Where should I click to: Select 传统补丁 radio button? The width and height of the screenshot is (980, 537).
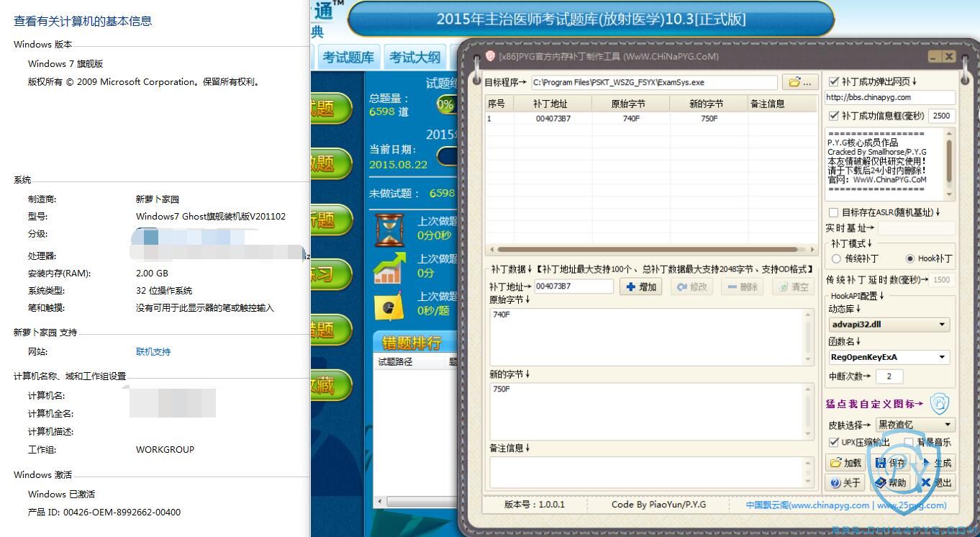[x=836, y=258]
